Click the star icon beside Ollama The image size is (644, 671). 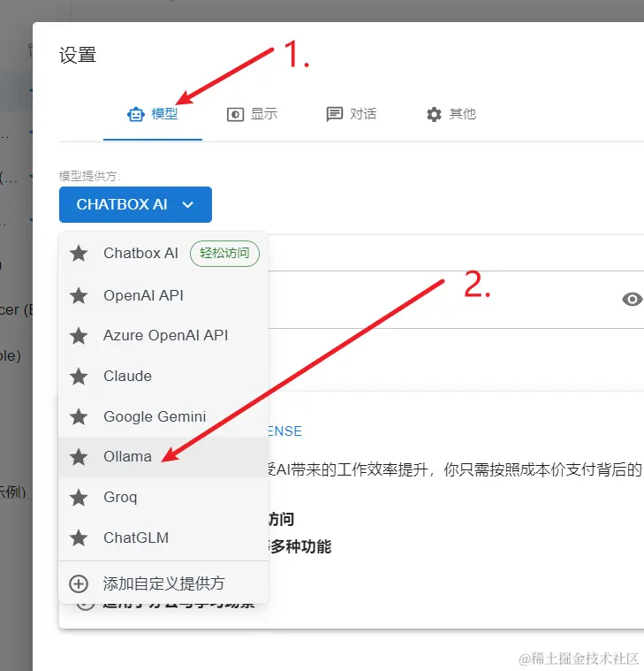[79, 456]
